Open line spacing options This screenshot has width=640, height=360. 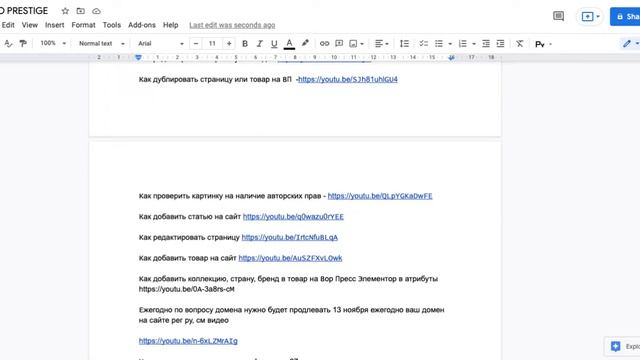tap(404, 44)
